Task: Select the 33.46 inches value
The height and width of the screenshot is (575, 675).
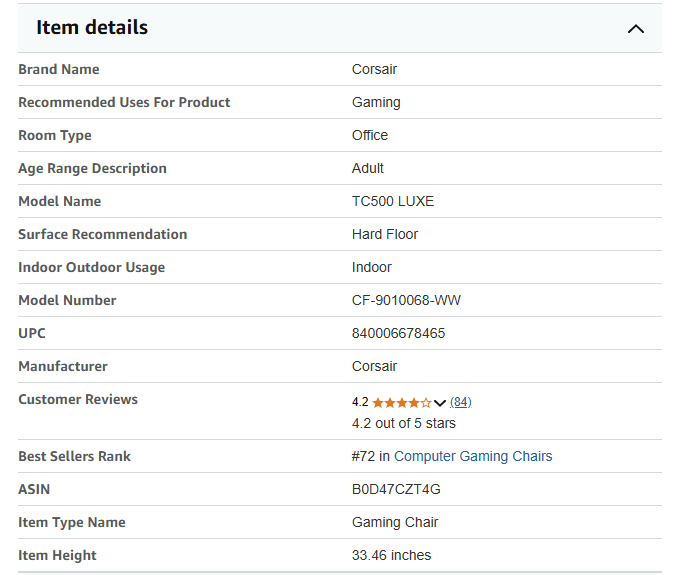Action: pyautogui.click(x=391, y=556)
